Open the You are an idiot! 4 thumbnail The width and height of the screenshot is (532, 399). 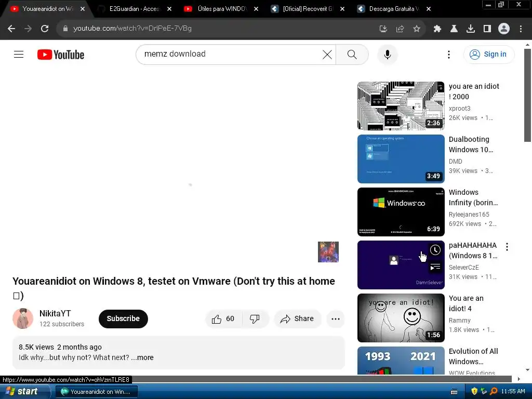(401, 318)
